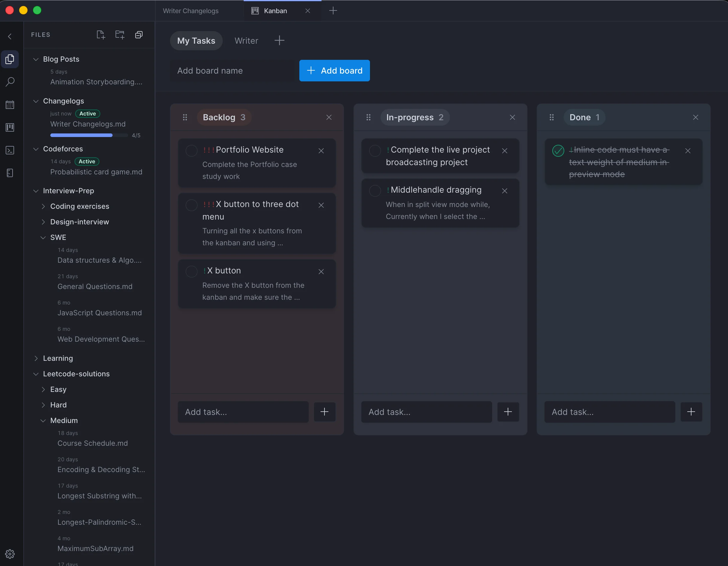Collapse the Blog Posts folder
The image size is (728, 566).
coord(36,59)
